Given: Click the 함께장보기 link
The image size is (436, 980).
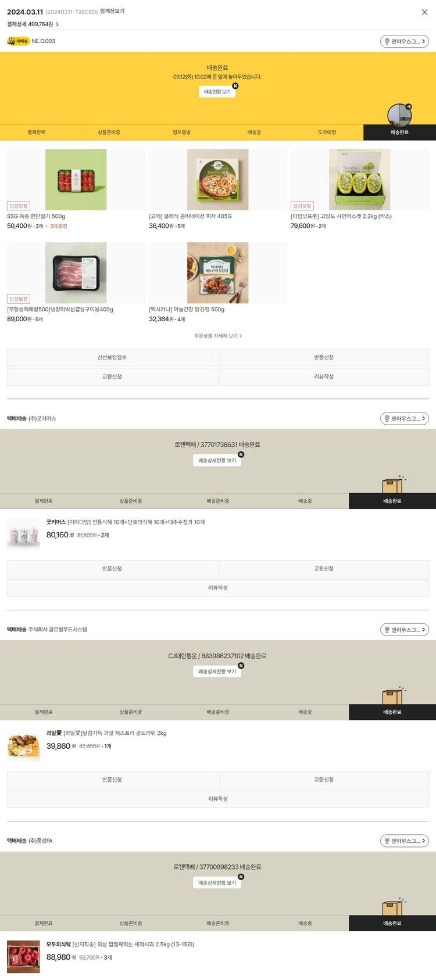Looking at the screenshot, I should click(x=112, y=11).
